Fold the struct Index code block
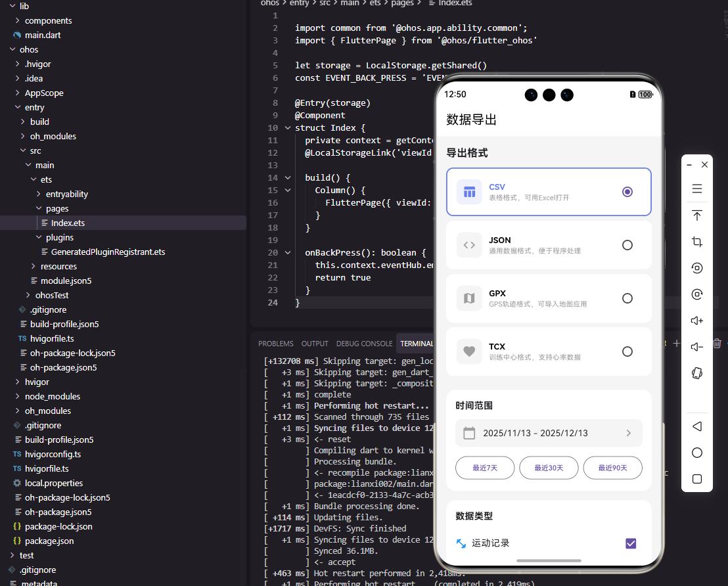Viewport: 728px width, 586px height. point(288,127)
